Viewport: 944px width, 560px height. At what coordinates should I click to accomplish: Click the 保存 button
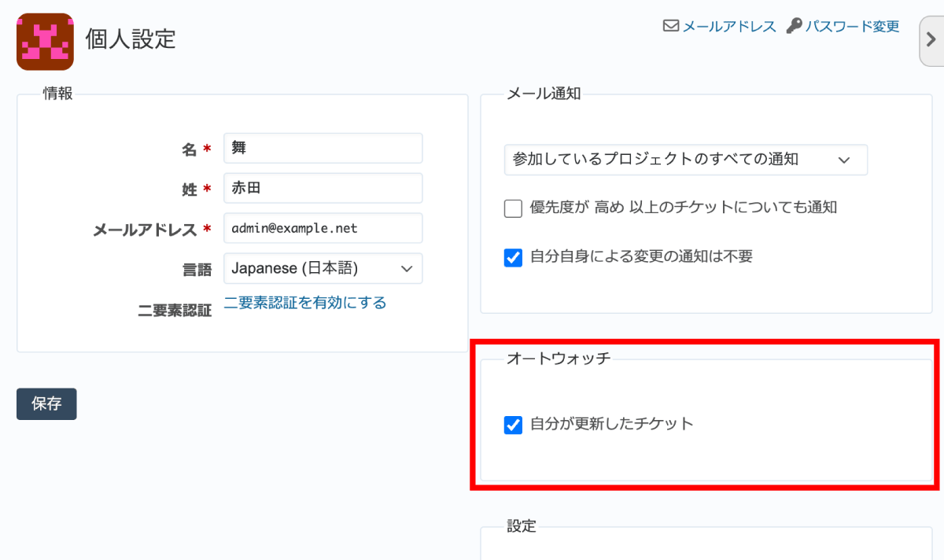pos(46,403)
